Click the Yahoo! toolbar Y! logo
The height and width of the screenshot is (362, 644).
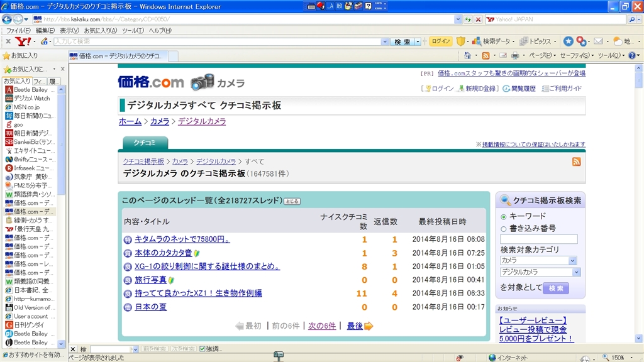[x=23, y=41]
